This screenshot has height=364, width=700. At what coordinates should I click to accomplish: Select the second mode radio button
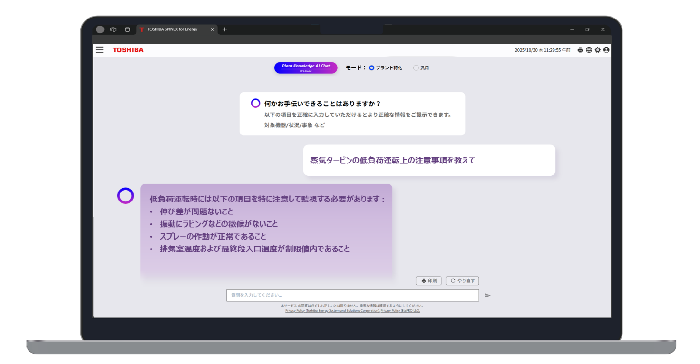coord(416,68)
